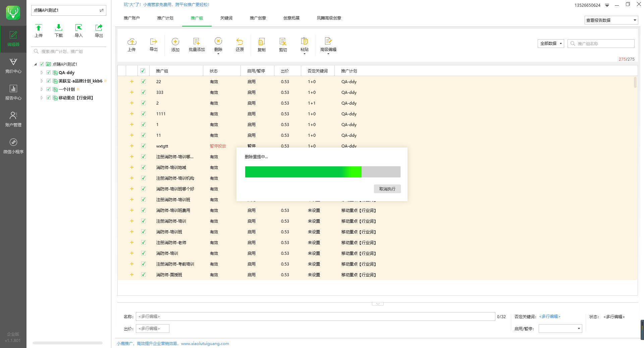The height and width of the screenshot is (348, 644).
Task: Click the plus icon on row wxtgtt
Action: 132,146
